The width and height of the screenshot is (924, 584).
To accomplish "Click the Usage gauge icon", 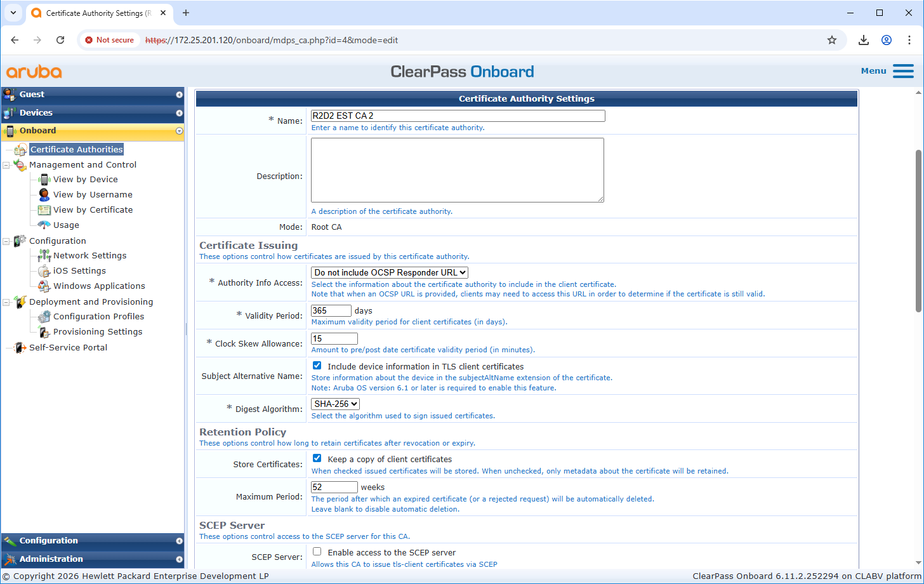I will (44, 225).
